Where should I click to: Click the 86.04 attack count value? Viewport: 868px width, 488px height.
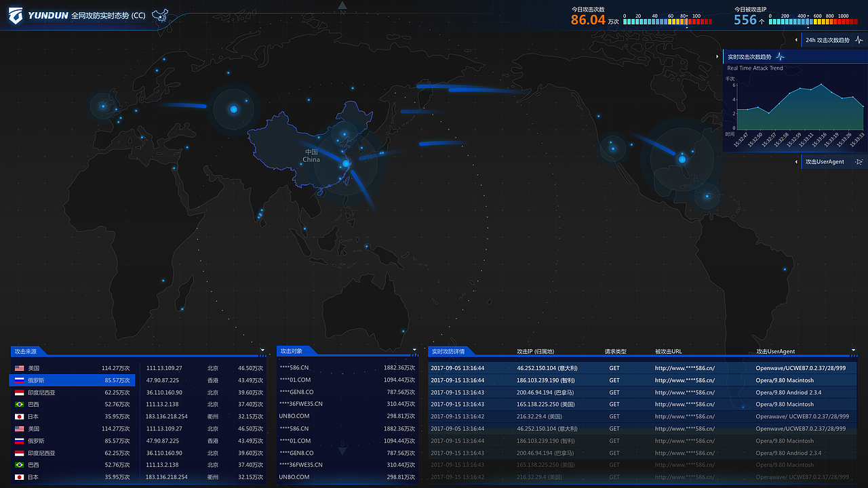(588, 20)
